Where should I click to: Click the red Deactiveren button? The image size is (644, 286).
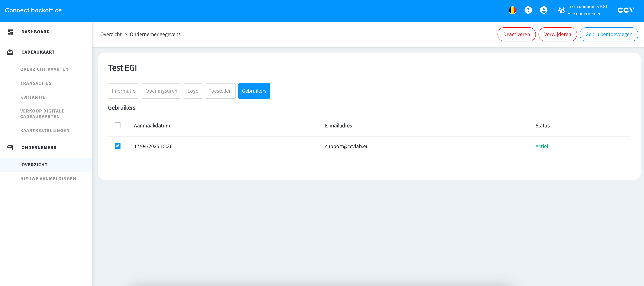[x=516, y=34]
